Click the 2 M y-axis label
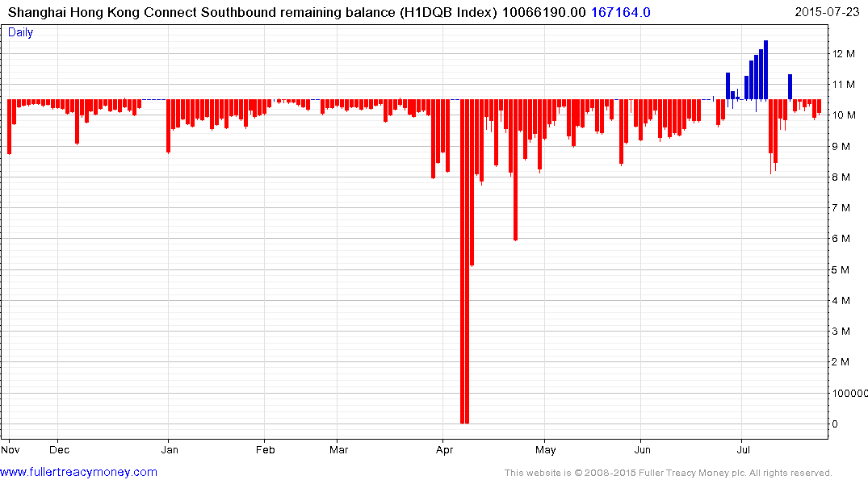Image resolution: width=868 pixels, height=484 pixels. pos(841,362)
